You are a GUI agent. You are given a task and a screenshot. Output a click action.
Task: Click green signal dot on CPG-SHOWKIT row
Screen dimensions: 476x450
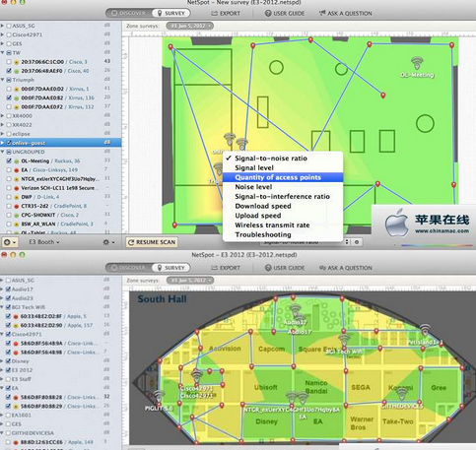click(x=16, y=215)
